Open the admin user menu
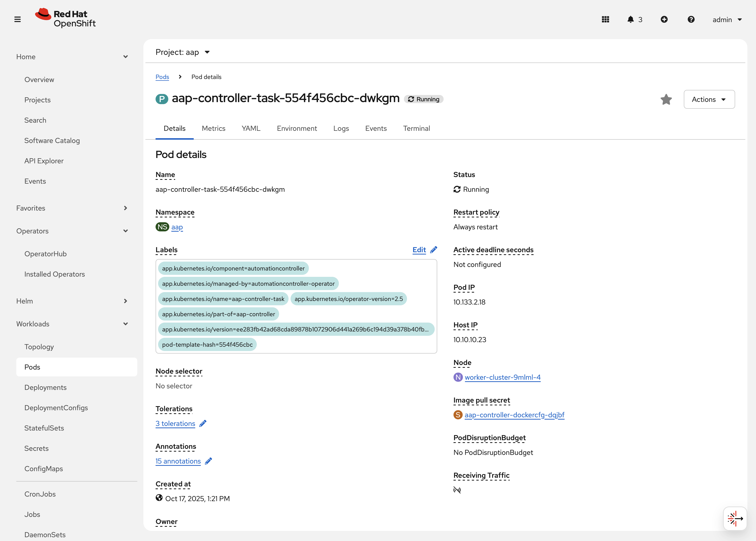Viewport: 756px width, 541px height. 727,19
